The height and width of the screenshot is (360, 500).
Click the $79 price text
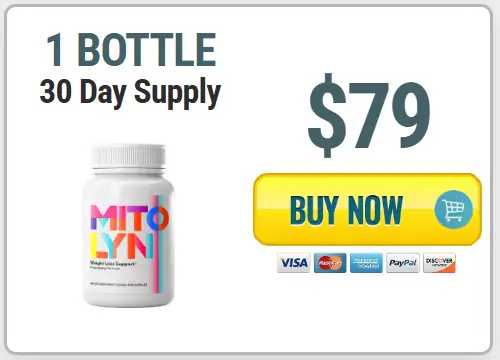[369, 115]
